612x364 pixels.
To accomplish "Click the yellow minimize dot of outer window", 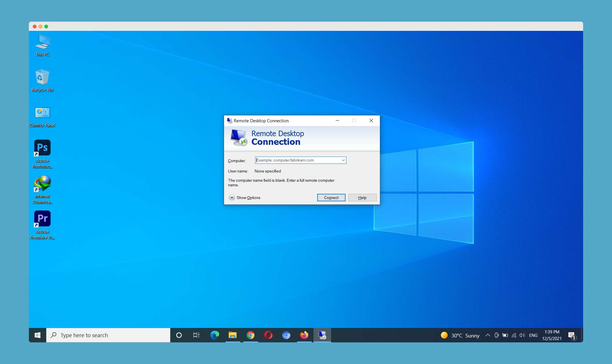I will point(40,27).
